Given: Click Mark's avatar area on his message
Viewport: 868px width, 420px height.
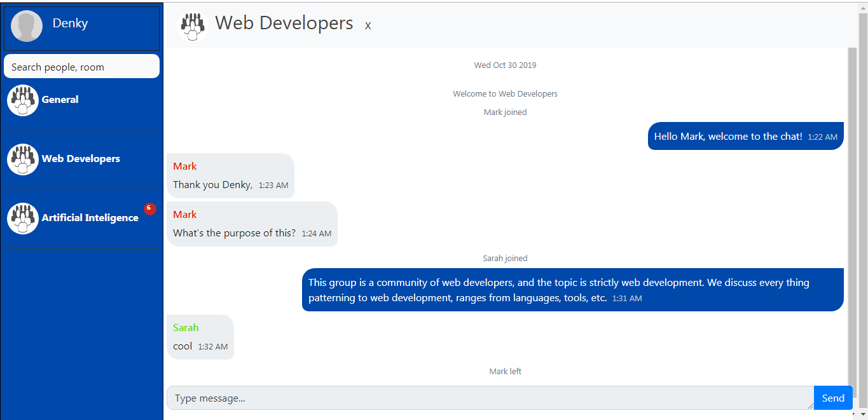Looking at the screenshot, I should (185, 166).
